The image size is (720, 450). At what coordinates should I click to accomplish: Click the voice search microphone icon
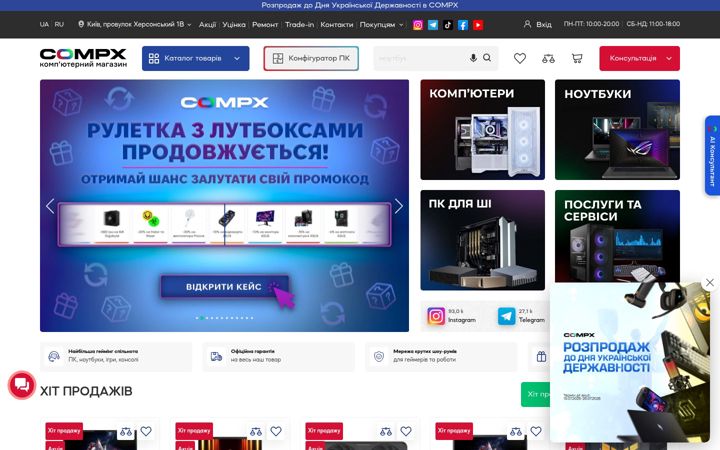473,58
